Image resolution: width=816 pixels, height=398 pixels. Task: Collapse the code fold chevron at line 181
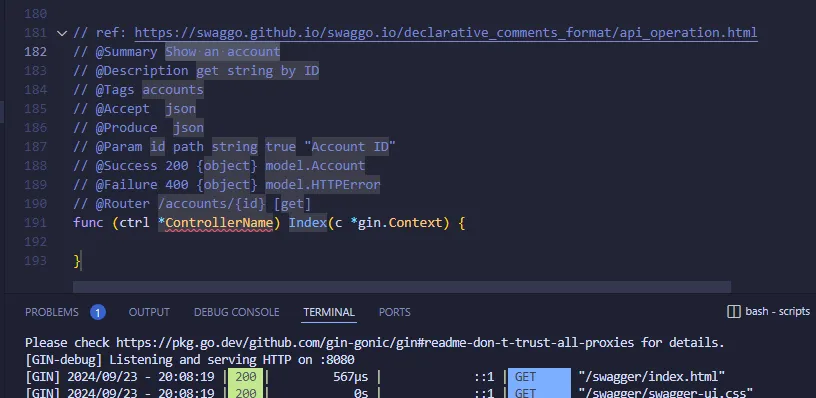[62, 33]
